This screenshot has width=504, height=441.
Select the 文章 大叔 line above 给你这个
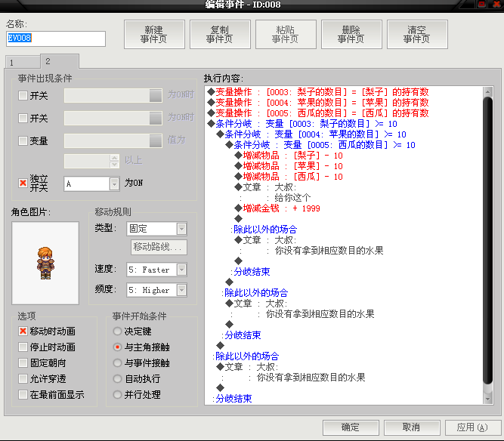[x=265, y=187]
